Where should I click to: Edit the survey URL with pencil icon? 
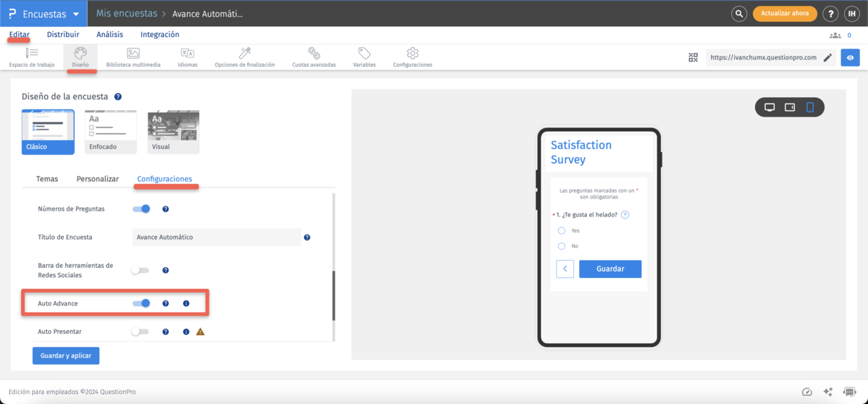coord(827,57)
